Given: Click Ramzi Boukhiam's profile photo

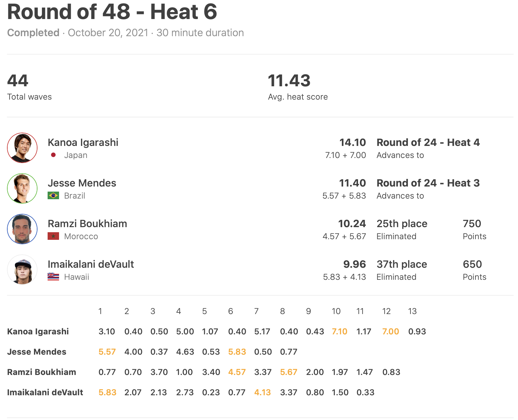Looking at the screenshot, I should tap(22, 229).
